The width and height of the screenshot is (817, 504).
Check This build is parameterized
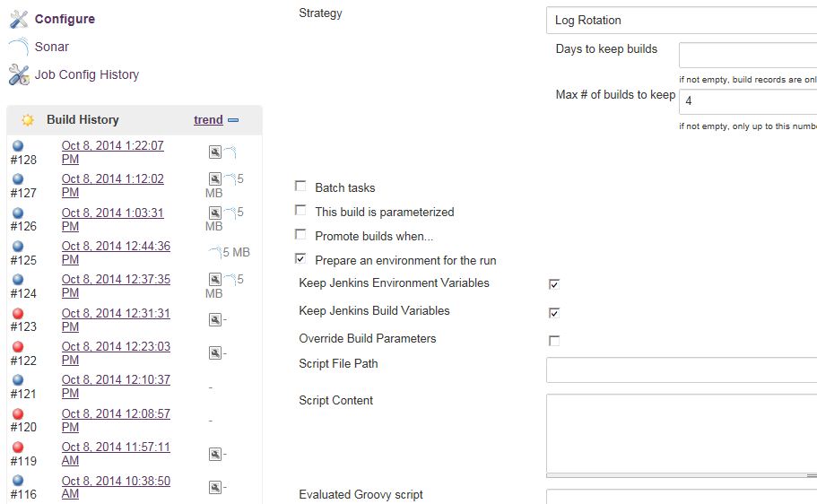click(300, 211)
